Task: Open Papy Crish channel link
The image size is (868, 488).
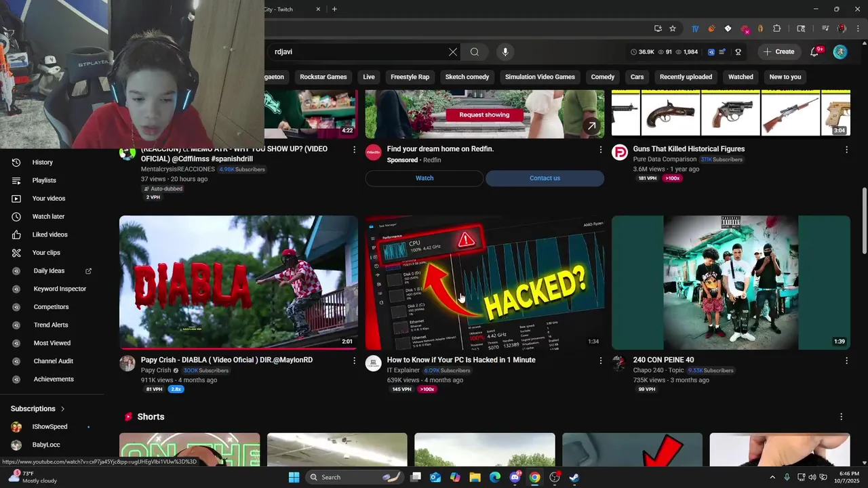Action: 156,371
